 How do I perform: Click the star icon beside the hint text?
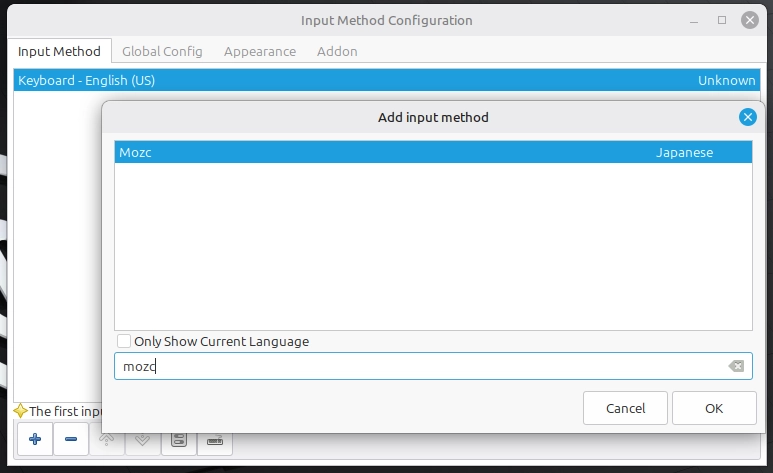click(20, 410)
